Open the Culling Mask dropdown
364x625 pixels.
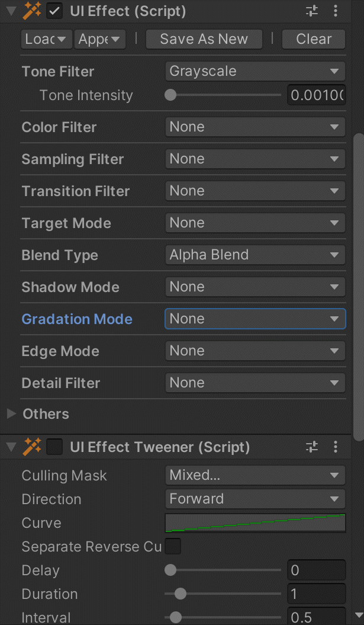255,475
